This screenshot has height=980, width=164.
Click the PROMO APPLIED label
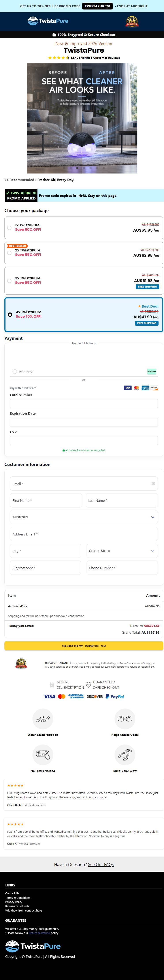21,198
